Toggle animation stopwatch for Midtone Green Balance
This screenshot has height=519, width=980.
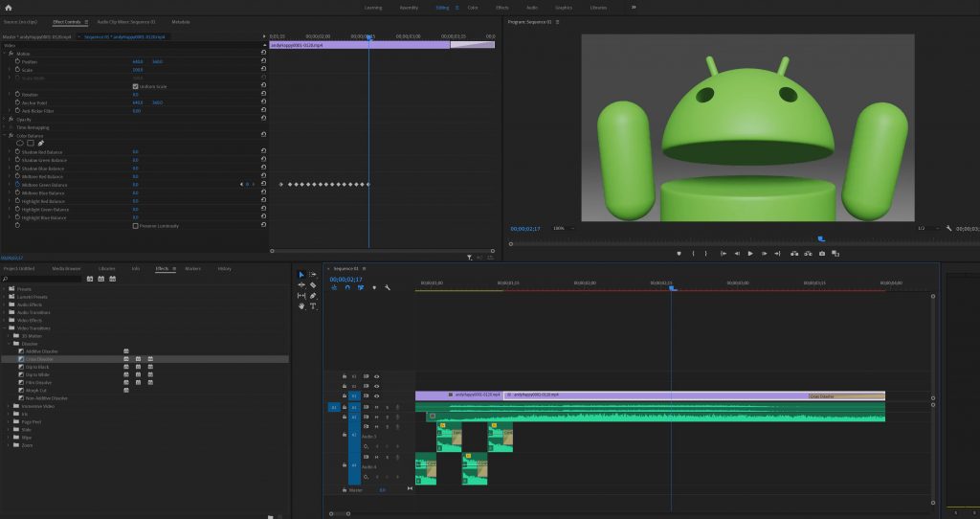17,185
